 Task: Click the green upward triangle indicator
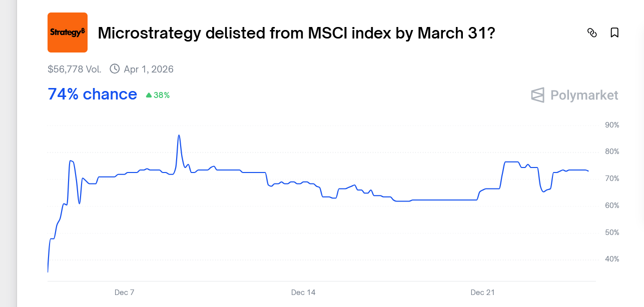[x=149, y=94]
